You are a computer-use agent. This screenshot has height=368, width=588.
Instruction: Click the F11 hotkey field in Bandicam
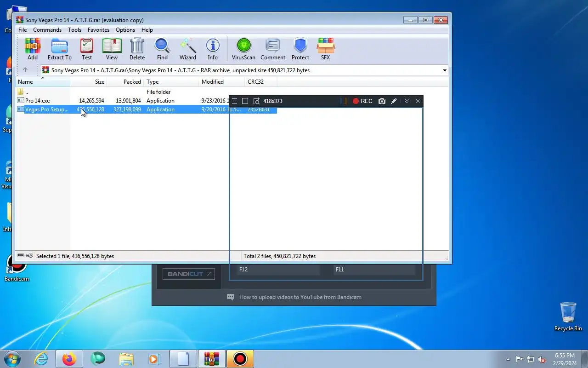(x=374, y=270)
